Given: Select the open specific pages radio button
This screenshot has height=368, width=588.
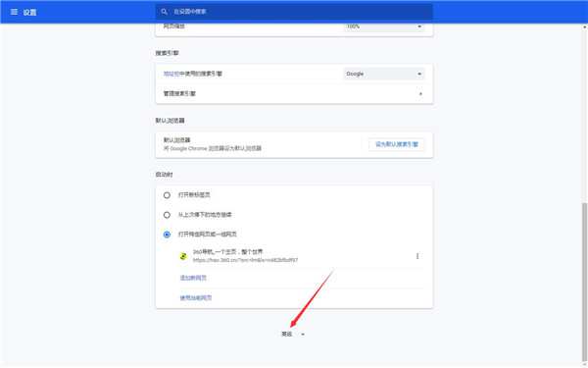Looking at the screenshot, I should pyautogui.click(x=167, y=235).
